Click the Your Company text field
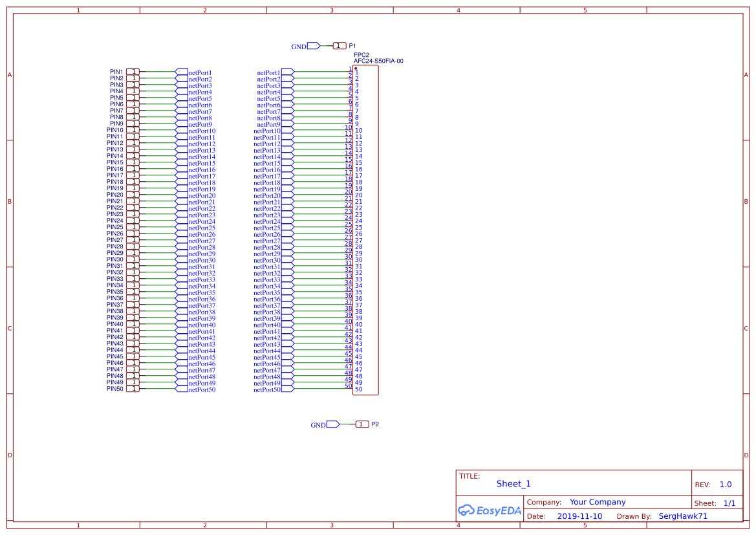 click(597, 501)
